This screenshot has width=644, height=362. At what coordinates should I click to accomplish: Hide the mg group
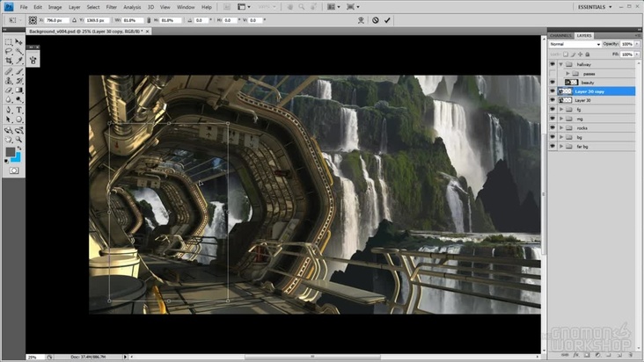[x=553, y=119]
